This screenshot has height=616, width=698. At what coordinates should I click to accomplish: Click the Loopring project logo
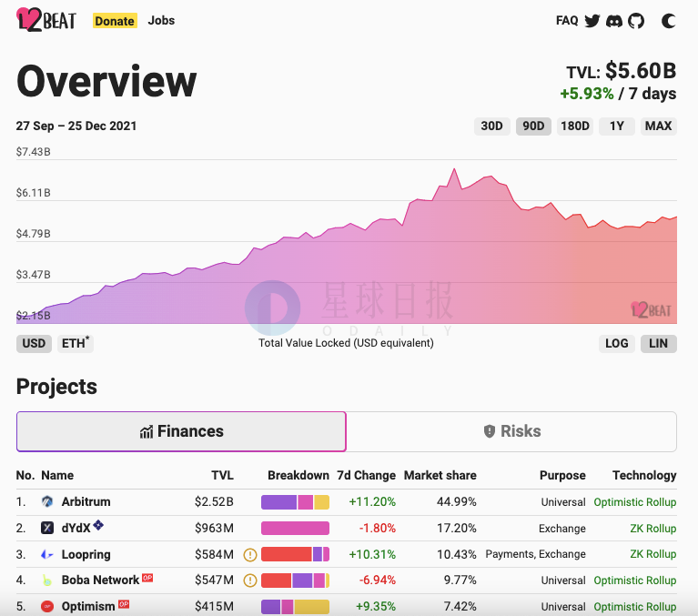47,554
